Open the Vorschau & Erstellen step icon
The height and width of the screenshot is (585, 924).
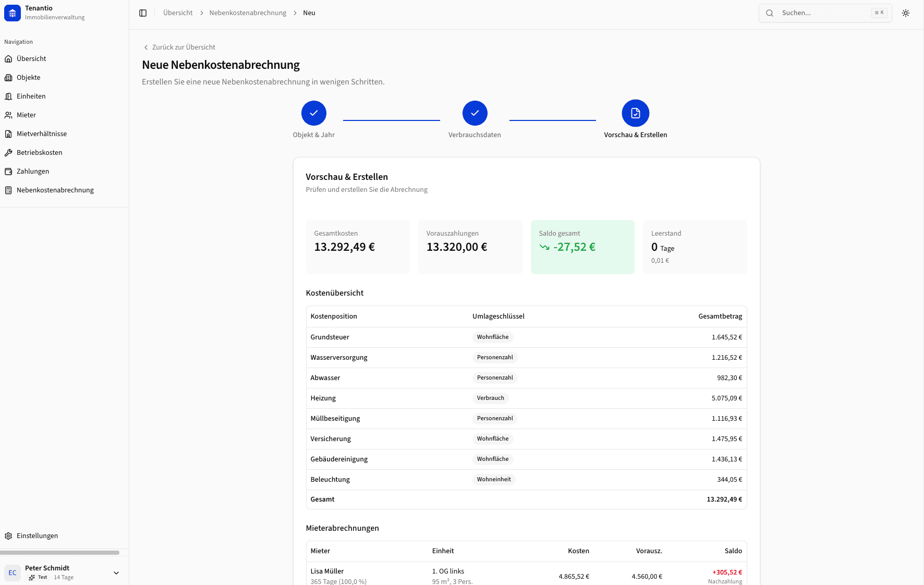(x=635, y=113)
